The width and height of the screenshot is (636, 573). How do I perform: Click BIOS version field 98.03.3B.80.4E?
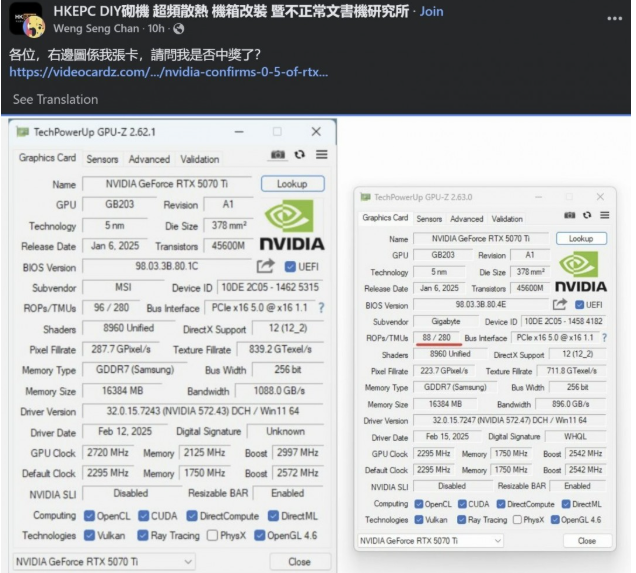click(x=481, y=304)
